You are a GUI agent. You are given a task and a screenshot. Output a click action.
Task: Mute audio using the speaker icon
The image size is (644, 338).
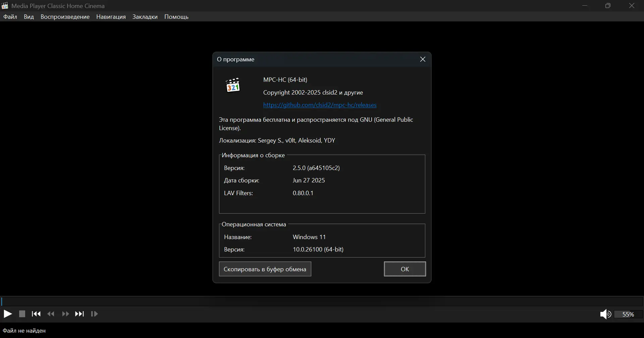(606, 315)
